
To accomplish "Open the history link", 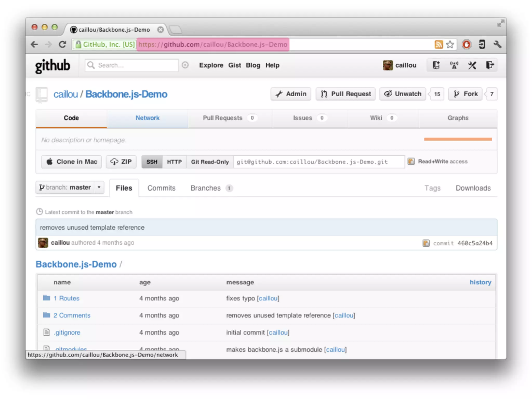I will (480, 282).
